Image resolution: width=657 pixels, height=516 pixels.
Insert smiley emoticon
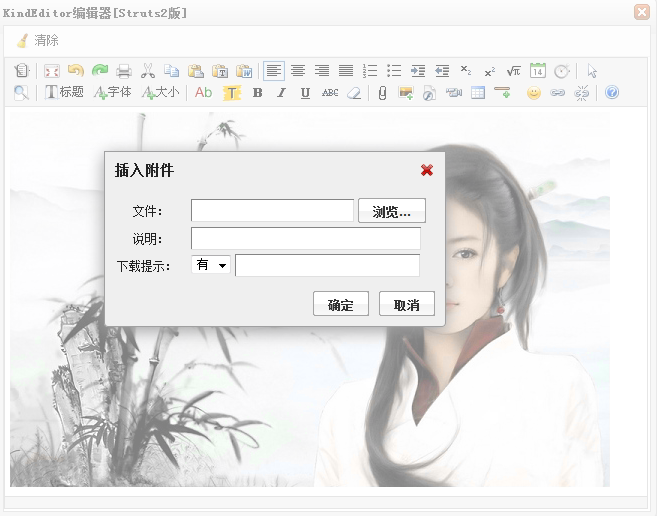(x=533, y=93)
